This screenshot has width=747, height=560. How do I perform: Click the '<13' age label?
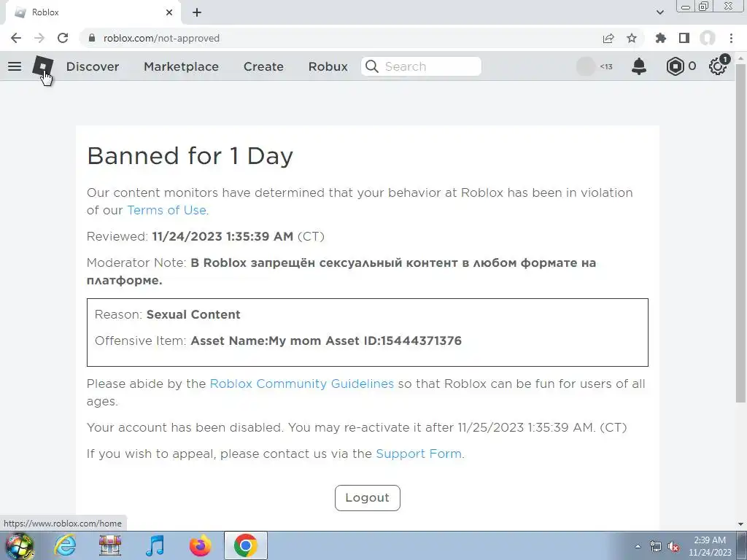click(x=606, y=66)
